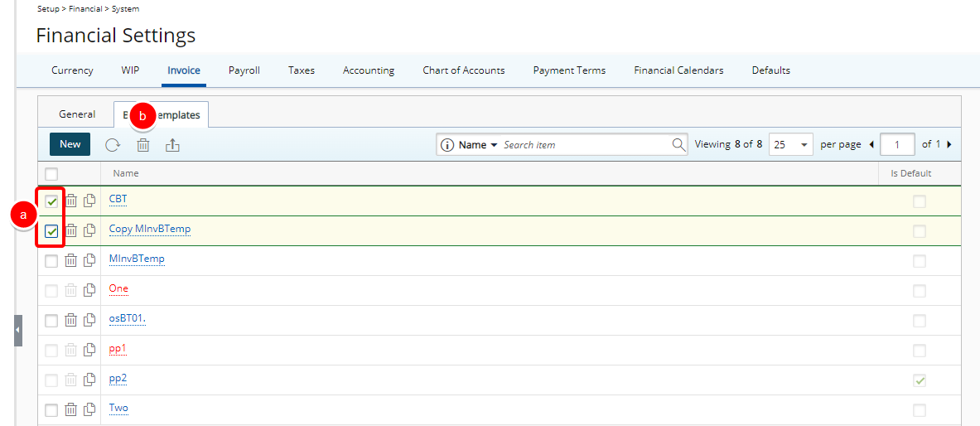The width and height of the screenshot is (980, 426).
Task: Duplicate the Copy MInvBTemp template
Action: (x=90, y=230)
